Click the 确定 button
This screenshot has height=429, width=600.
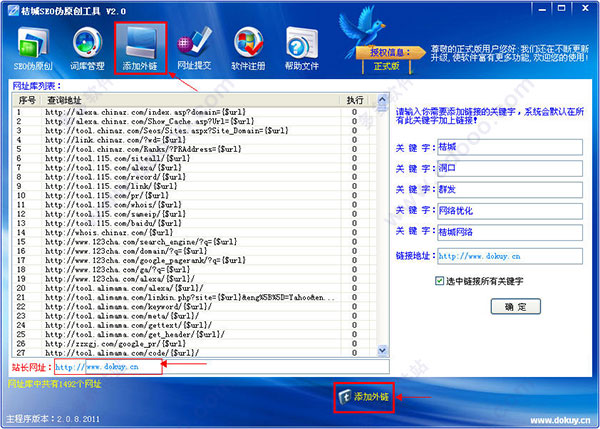click(515, 307)
